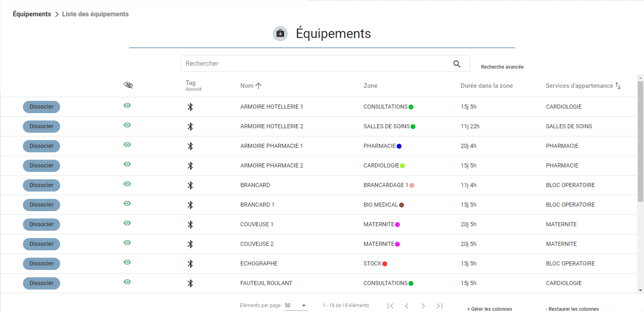Open Équipements breadcrumb item
The image size is (644, 312).
32,14
